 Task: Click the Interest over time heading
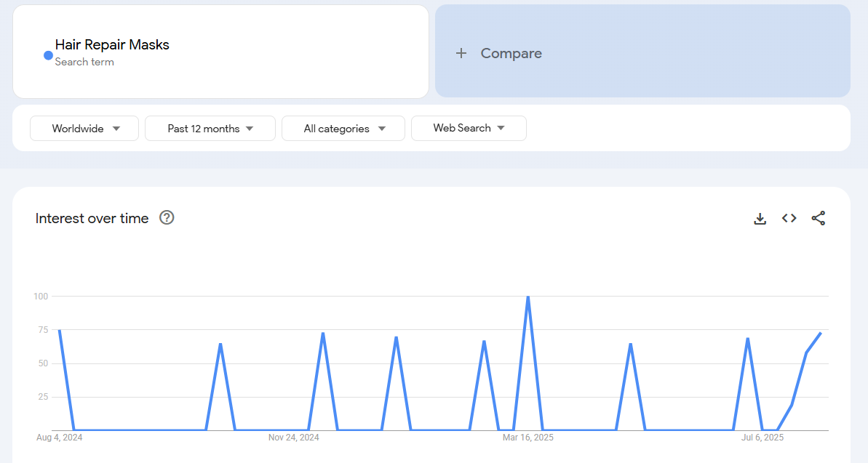click(x=92, y=218)
